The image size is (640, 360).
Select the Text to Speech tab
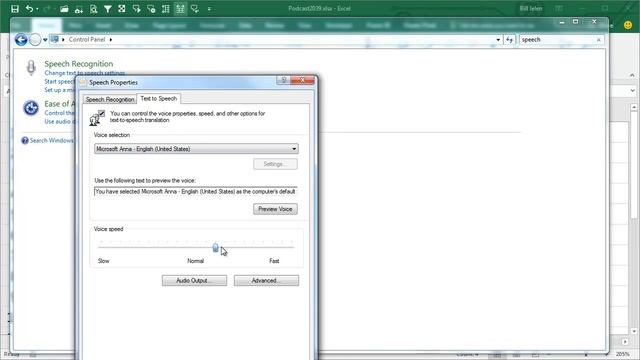[159, 98]
